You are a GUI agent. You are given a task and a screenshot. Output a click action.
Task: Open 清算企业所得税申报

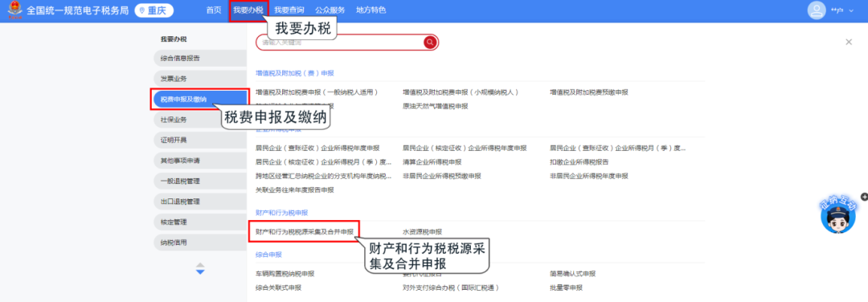pyautogui.click(x=432, y=162)
